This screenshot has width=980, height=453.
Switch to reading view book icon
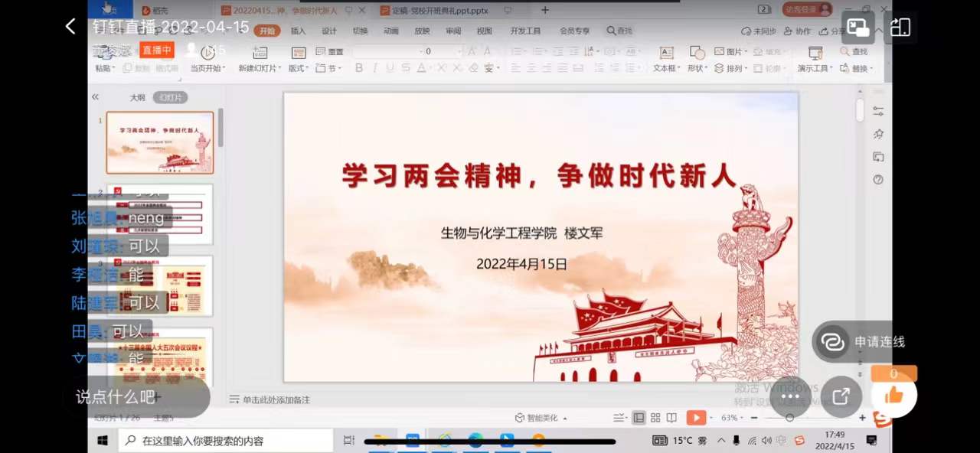coord(671,418)
